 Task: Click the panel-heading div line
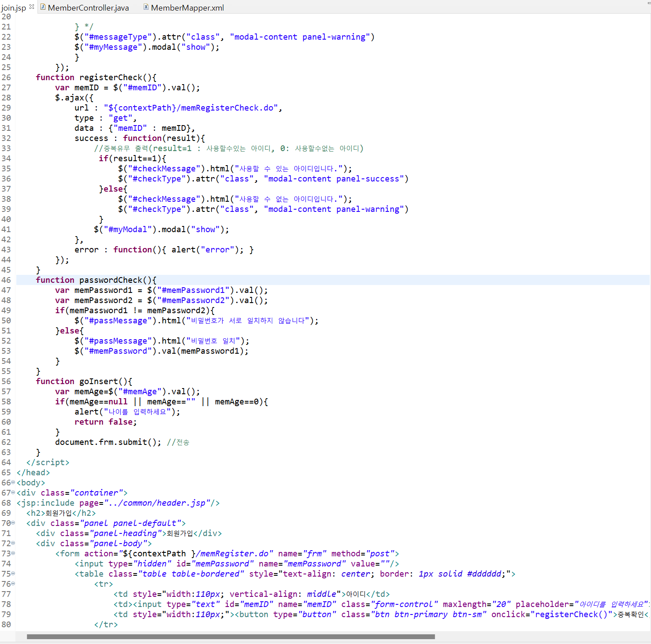point(129,533)
